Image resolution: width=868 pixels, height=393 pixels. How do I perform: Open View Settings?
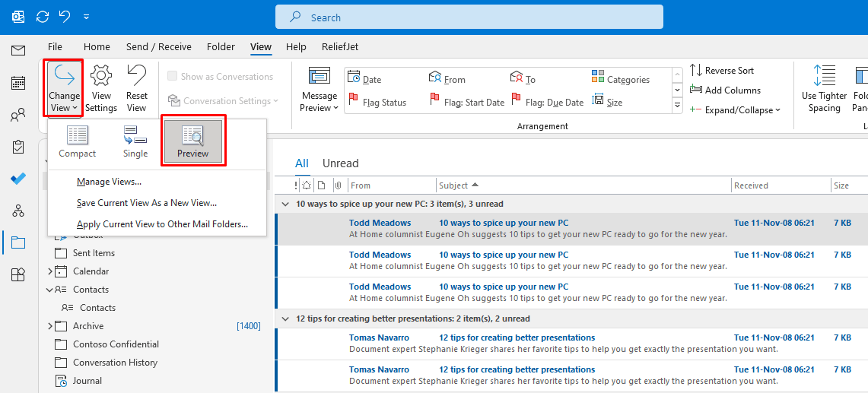click(x=101, y=88)
